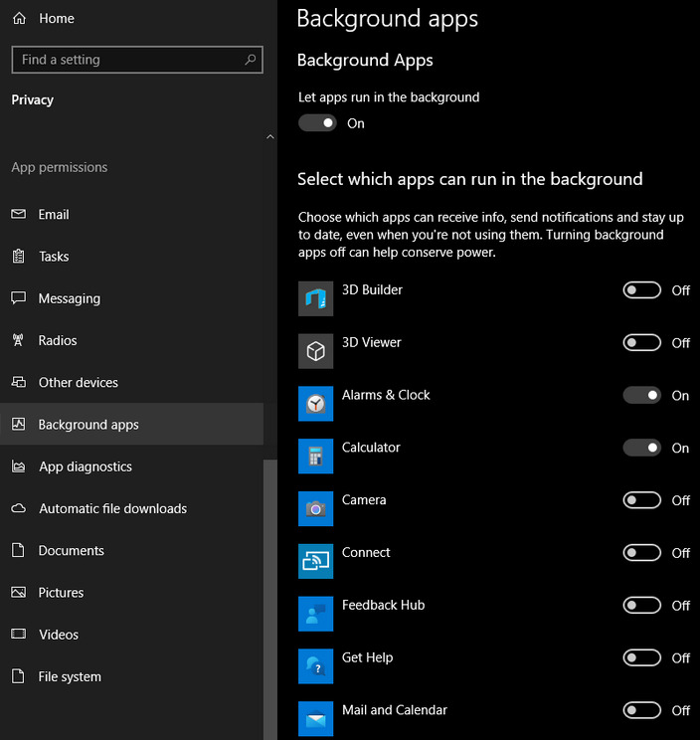
Task: Click the Automatic file downloads cloud icon
Action: (19, 508)
